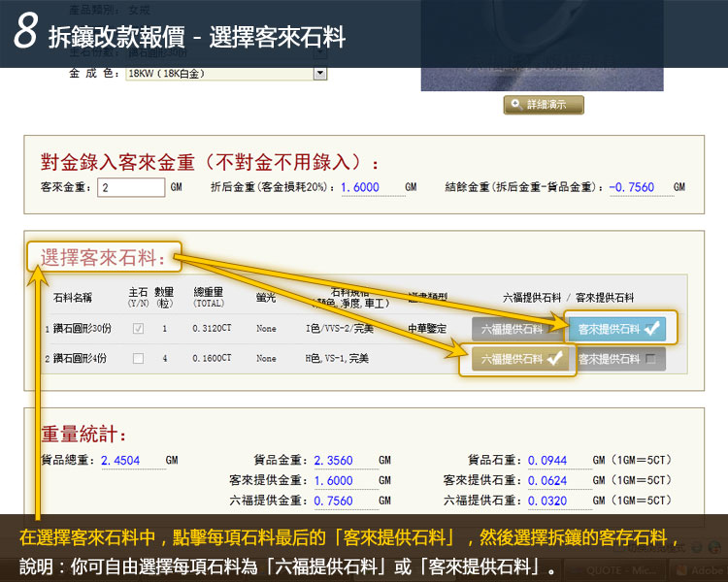Select 結餘金重 value -0.7560
The height and width of the screenshot is (582, 728).
(x=632, y=187)
